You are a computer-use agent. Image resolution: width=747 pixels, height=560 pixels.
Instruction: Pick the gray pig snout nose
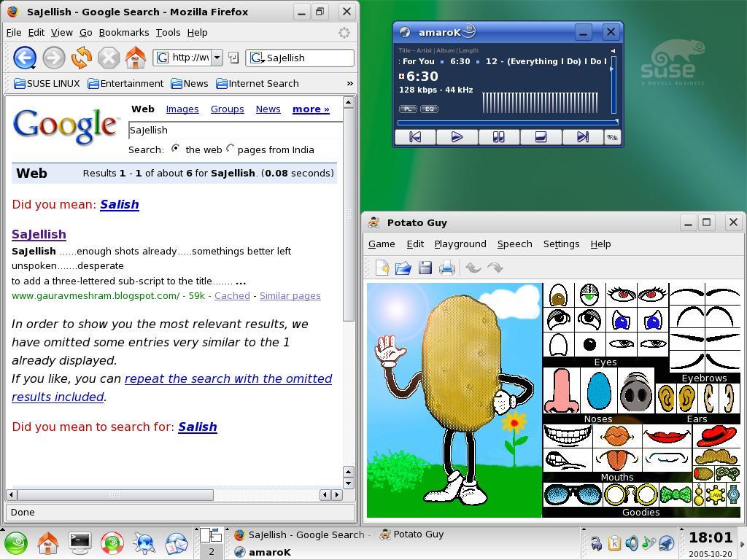pyautogui.click(x=635, y=392)
